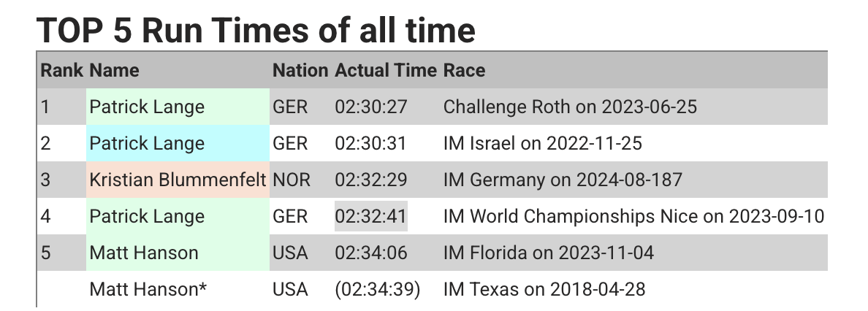The height and width of the screenshot is (311, 868).
Task: Click Patrick Lange in the rank 1 row
Action: [147, 107]
